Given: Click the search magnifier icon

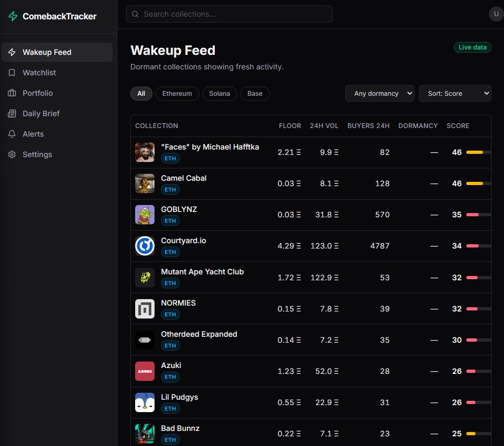Looking at the screenshot, I should click(135, 14).
